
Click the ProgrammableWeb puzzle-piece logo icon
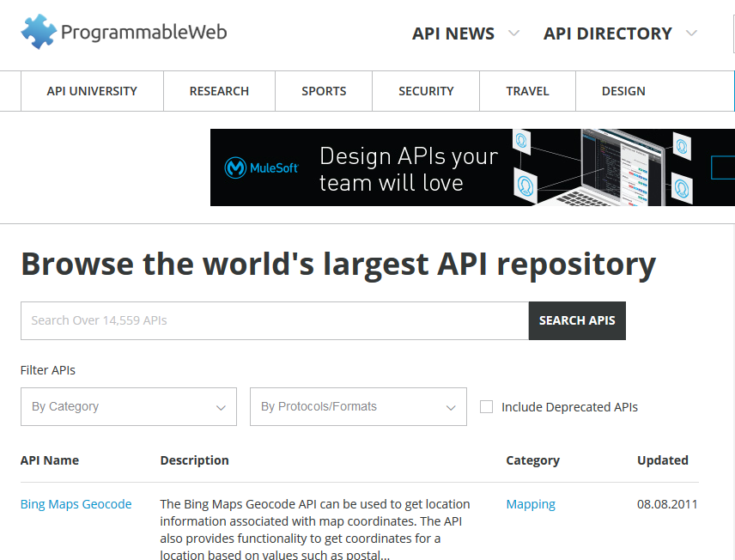click(39, 32)
